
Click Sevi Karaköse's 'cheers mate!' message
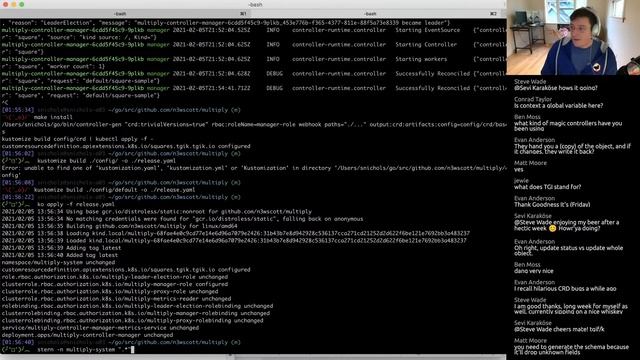click(559, 329)
